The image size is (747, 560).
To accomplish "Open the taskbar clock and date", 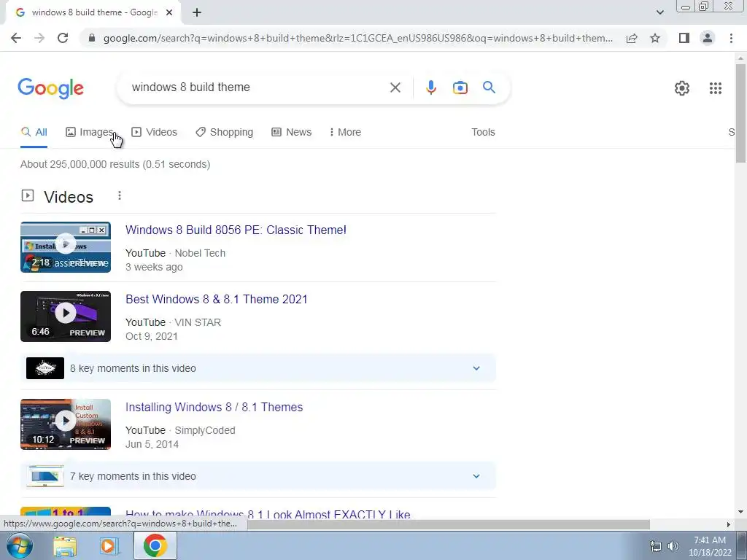I will point(710,546).
